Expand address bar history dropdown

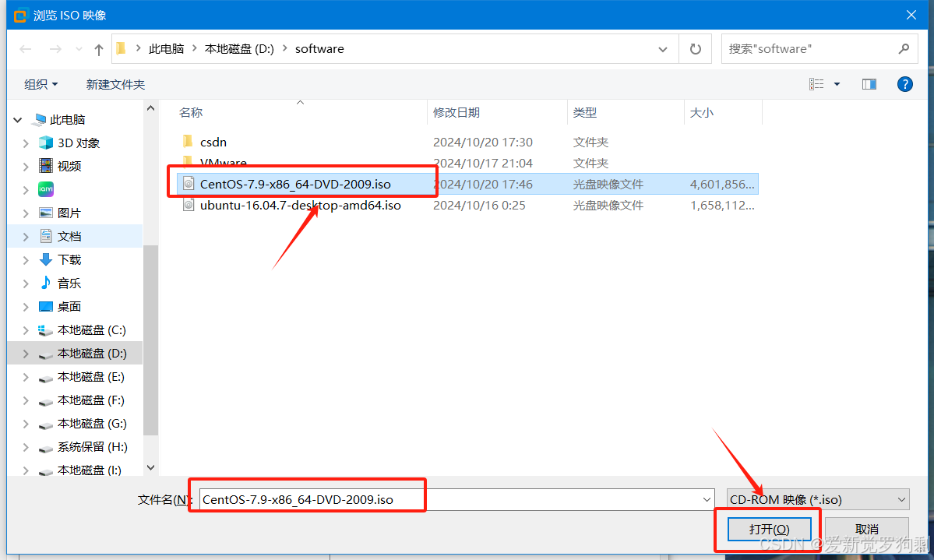[662, 49]
